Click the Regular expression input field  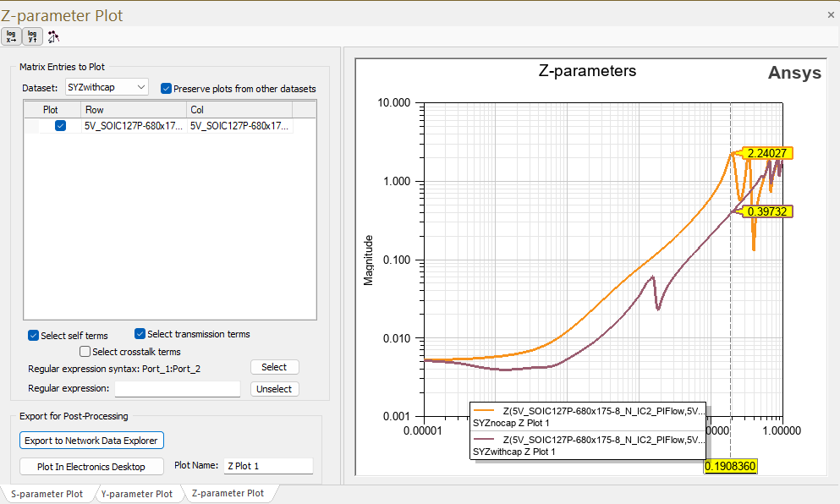pos(178,389)
